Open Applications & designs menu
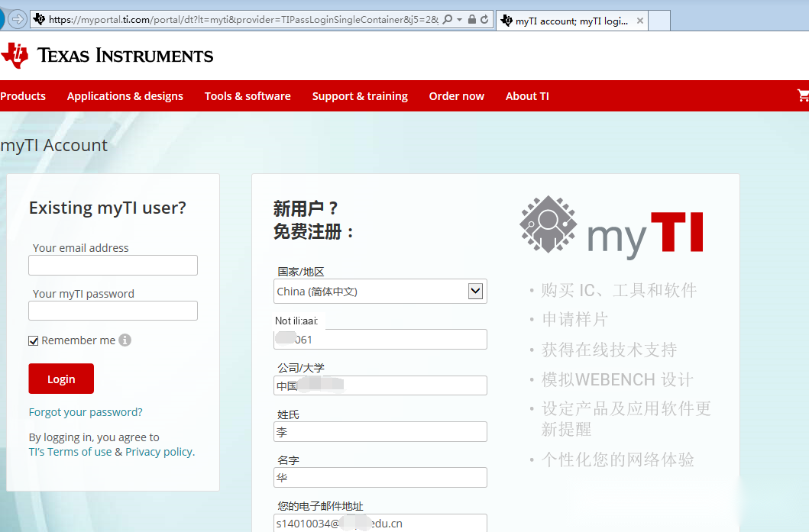This screenshot has width=809, height=532. click(125, 96)
